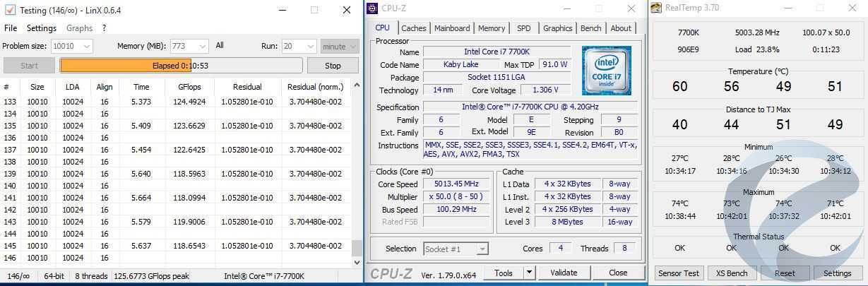This screenshot has width=868, height=286.
Task: Switch to the Memory tab in CPU-Z
Action: [491, 28]
